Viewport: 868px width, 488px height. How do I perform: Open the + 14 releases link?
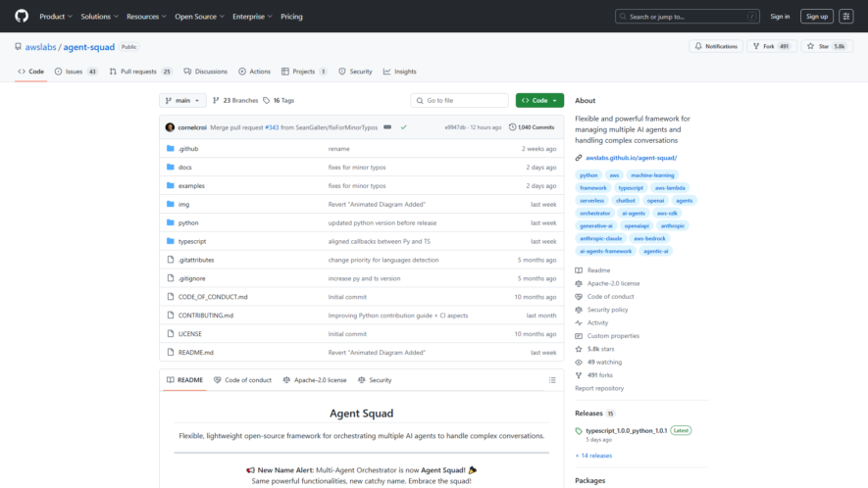point(593,456)
